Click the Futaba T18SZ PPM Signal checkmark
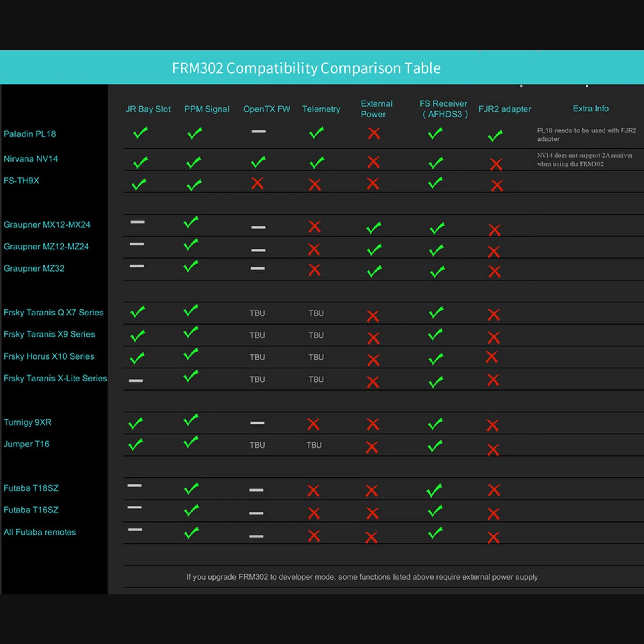 point(191,489)
